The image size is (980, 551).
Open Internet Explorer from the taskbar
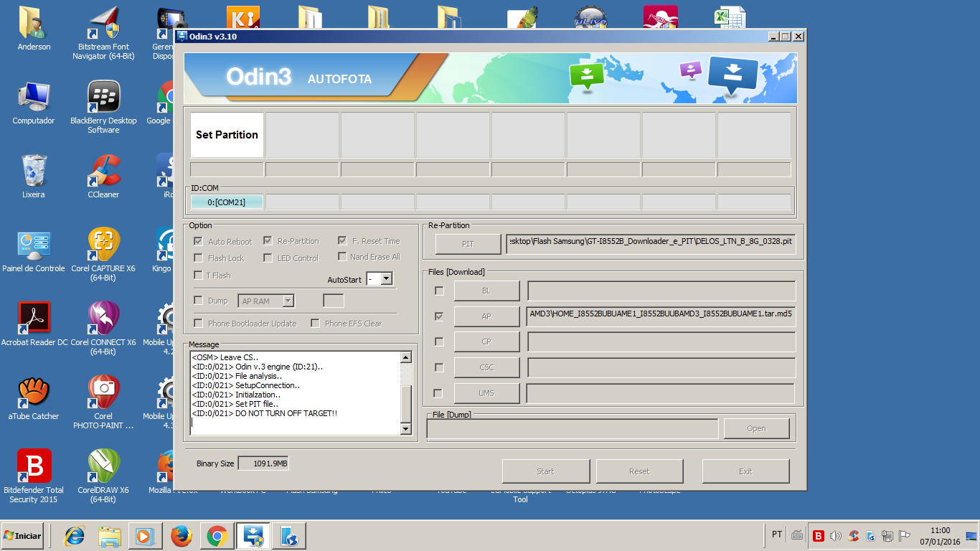click(x=75, y=536)
